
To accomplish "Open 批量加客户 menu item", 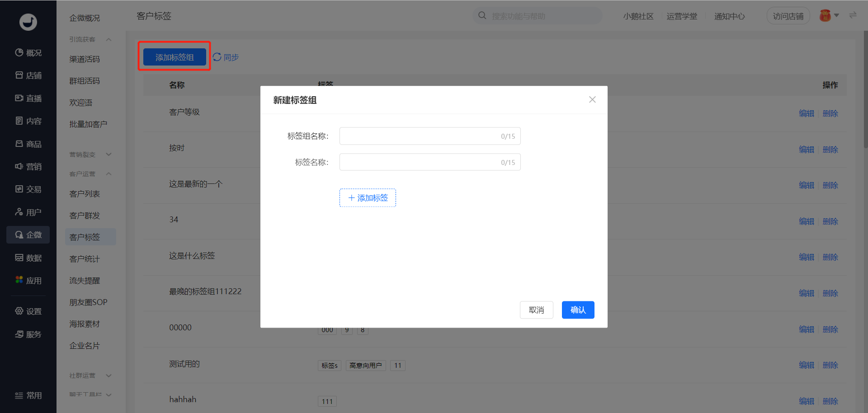I will 88,124.
